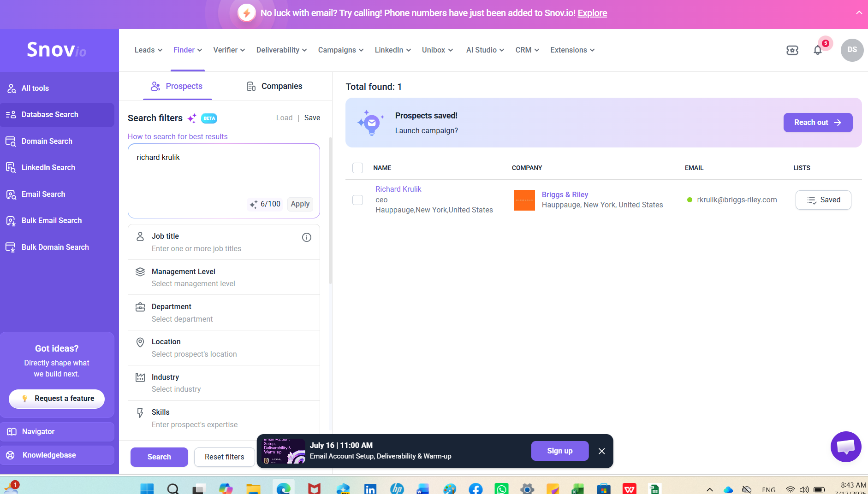Select the Richard Krulik row checkbox
Screen dimensions: 868x494
(x=357, y=200)
